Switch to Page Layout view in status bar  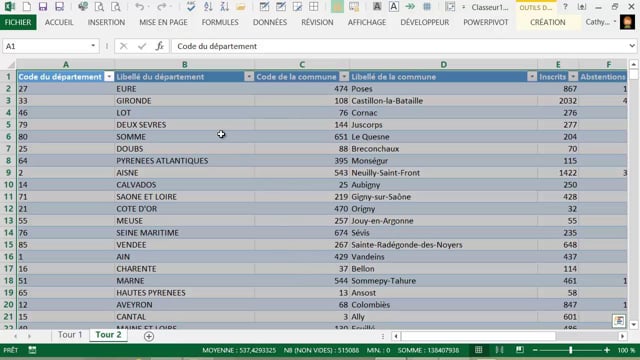[499, 350]
